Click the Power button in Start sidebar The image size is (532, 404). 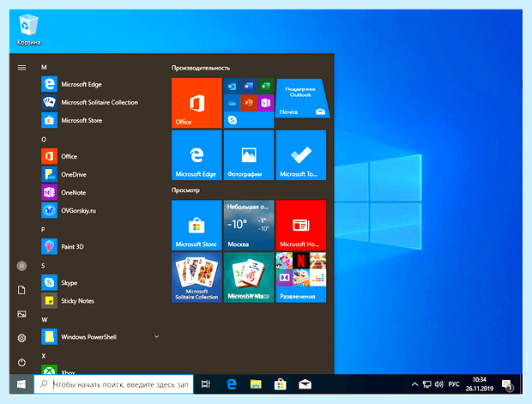pyautogui.click(x=21, y=362)
